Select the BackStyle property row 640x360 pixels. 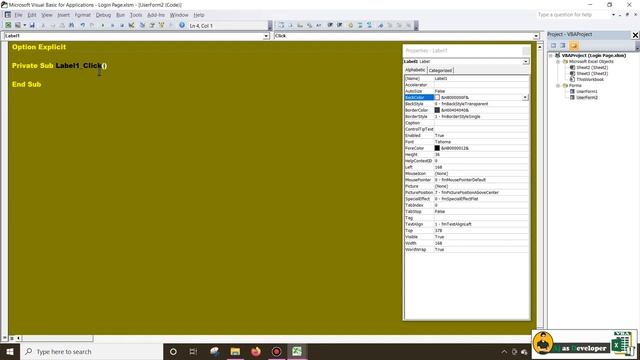tap(467, 104)
